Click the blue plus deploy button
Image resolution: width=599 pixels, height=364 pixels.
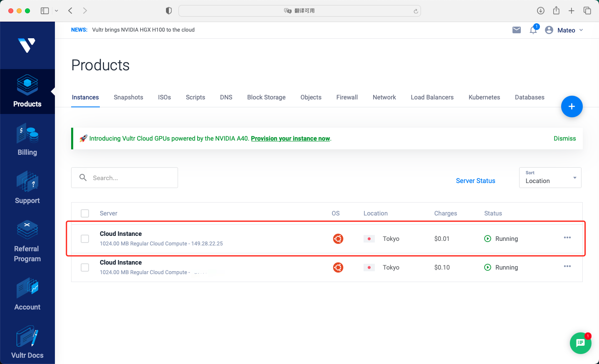coord(572,106)
